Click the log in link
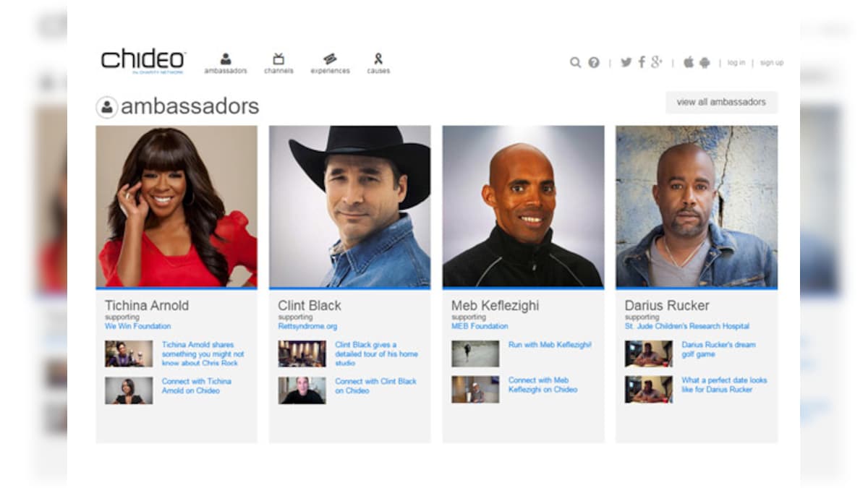Image resolution: width=868 pixels, height=488 pixels. click(736, 62)
